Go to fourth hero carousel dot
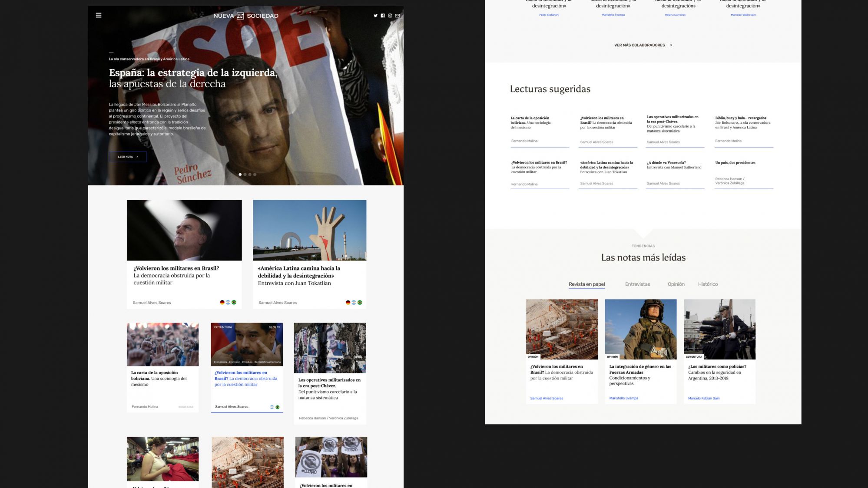Screen dimensions: 868x488 tap(255, 175)
